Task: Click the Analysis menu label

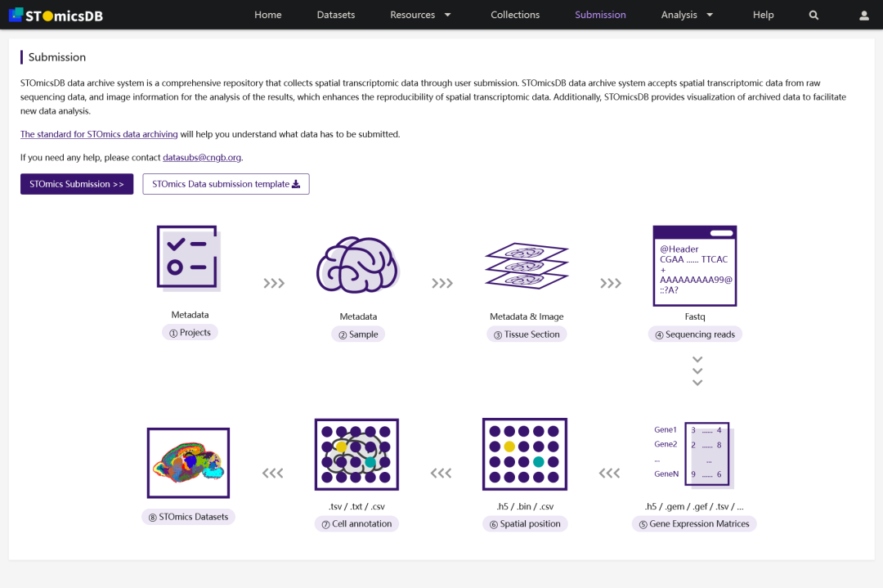Action: click(679, 16)
